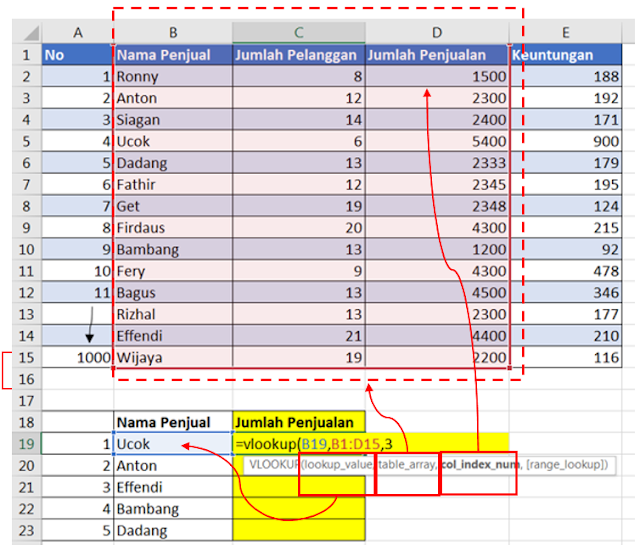Screen dimensions: 640x556
Task: Select the 'Siagan' cell
Action: tap(173, 120)
